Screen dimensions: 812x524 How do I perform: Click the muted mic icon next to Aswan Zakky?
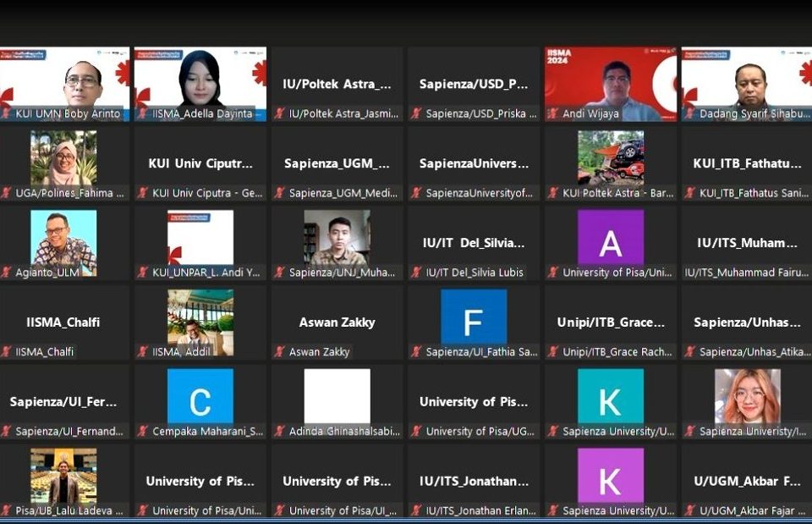pyautogui.click(x=279, y=352)
